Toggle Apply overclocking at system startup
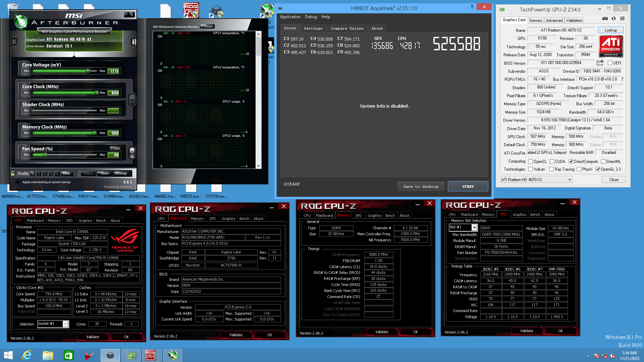Image resolution: width=644 pixels, height=362 pixels. (x=17, y=182)
